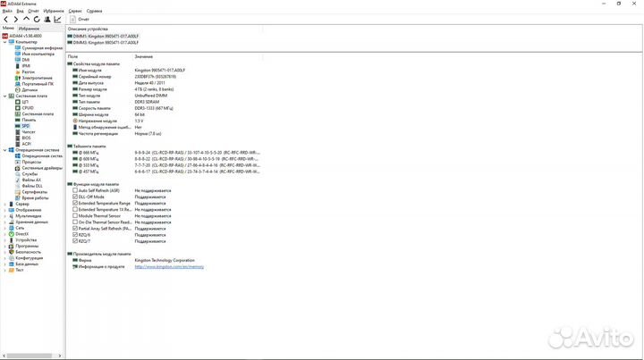Open the Kingston memory product link
This screenshot has height=360, width=644.
[x=169, y=266]
